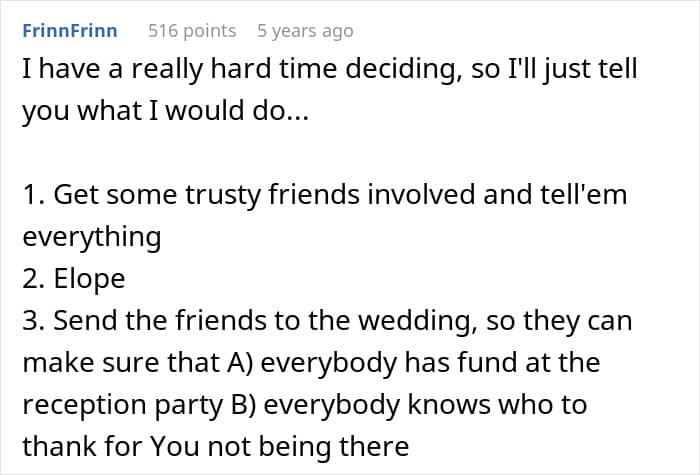Click the word 'everything' in the comment
The width and height of the screenshot is (700, 475).
(x=91, y=237)
